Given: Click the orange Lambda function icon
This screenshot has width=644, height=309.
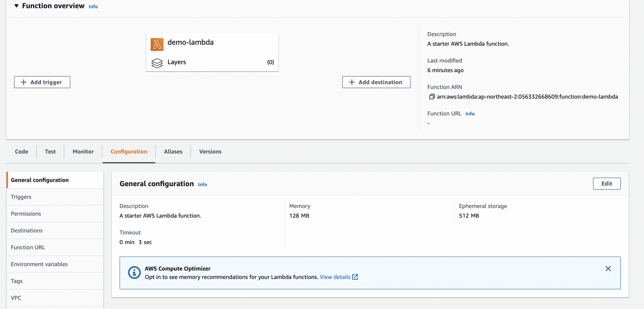Looking at the screenshot, I should coord(157,44).
